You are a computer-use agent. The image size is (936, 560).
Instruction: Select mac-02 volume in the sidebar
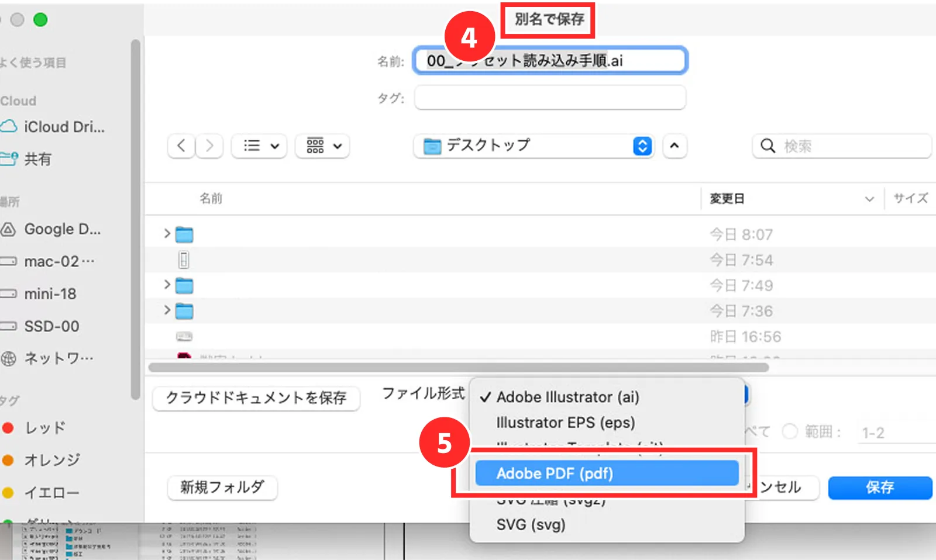pos(48,261)
